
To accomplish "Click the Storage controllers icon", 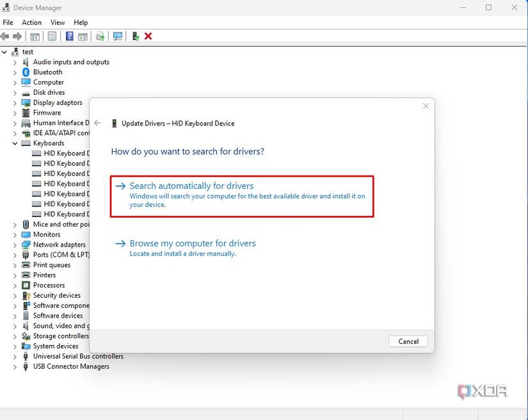I will pos(26,335).
